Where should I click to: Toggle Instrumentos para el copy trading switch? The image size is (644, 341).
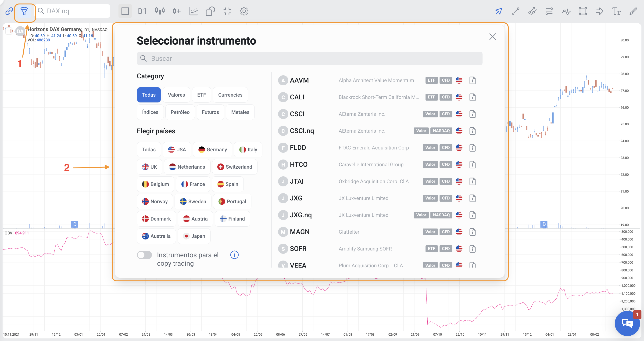tap(144, 255)
